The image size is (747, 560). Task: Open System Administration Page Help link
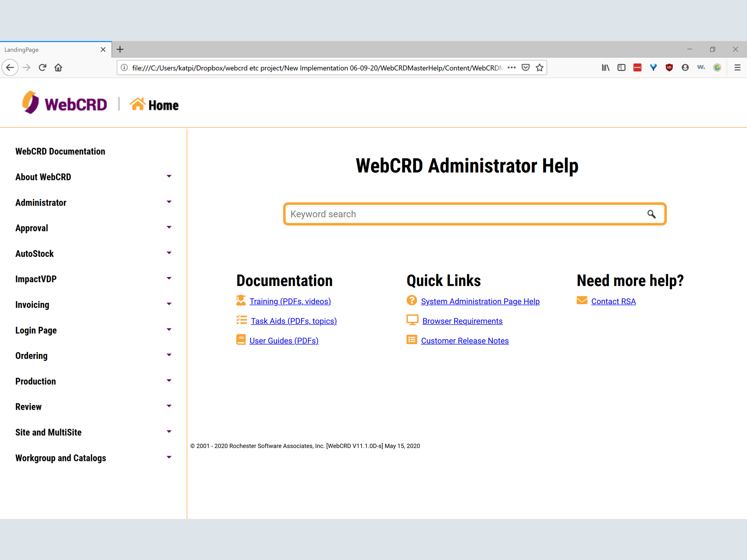pyautogui.click(x=480, y=301)
